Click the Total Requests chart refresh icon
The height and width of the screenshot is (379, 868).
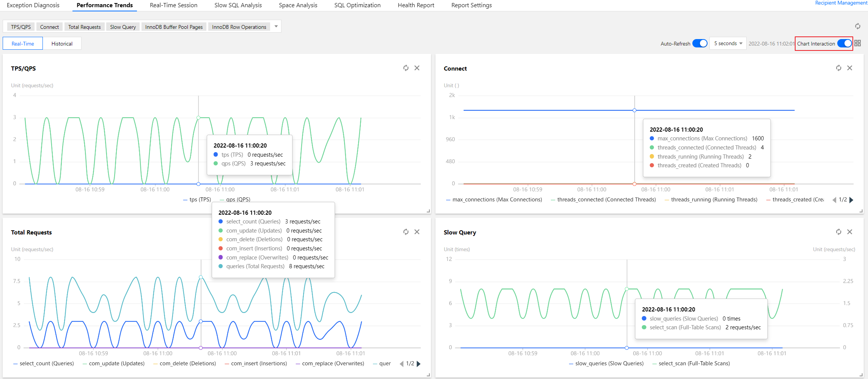point(406,232)
